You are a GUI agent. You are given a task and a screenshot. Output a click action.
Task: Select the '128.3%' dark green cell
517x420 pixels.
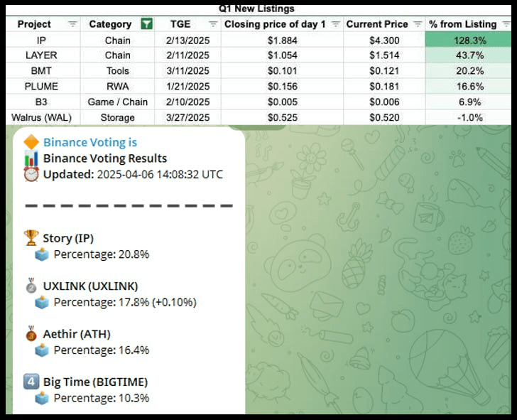click(469, 41)
